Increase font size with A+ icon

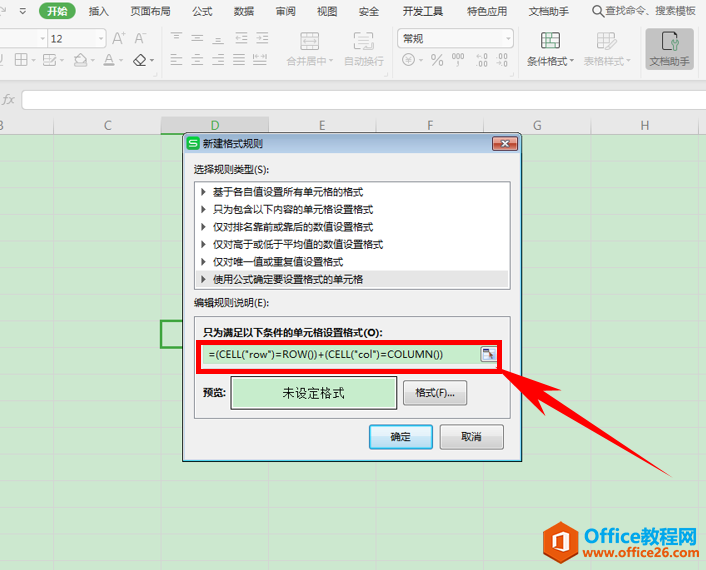point(119,39)
